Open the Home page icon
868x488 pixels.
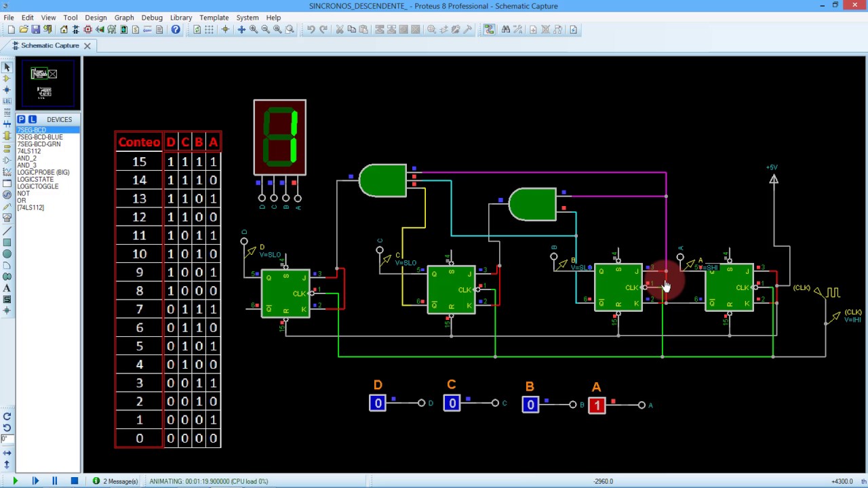64,30
